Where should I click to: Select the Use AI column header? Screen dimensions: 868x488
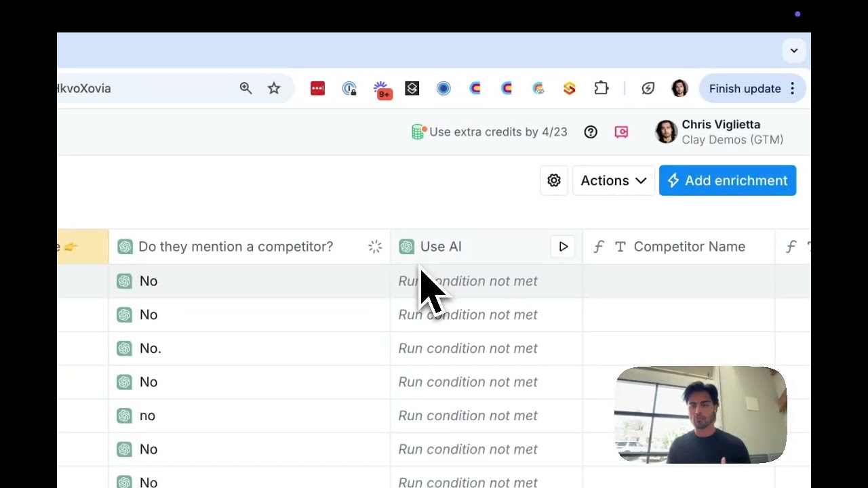pos(486,247)
